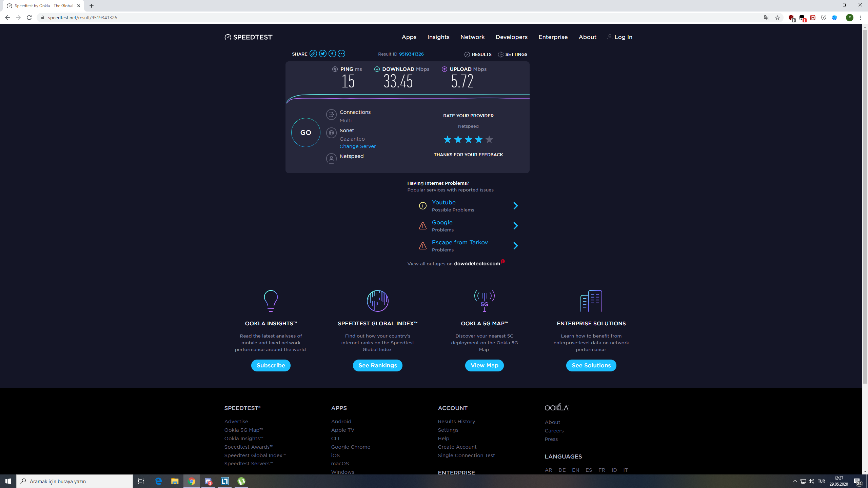868x488 pixels.
Task: Open the Single Connection Test link
Action: pyautogui.click(x=466, y=455)
